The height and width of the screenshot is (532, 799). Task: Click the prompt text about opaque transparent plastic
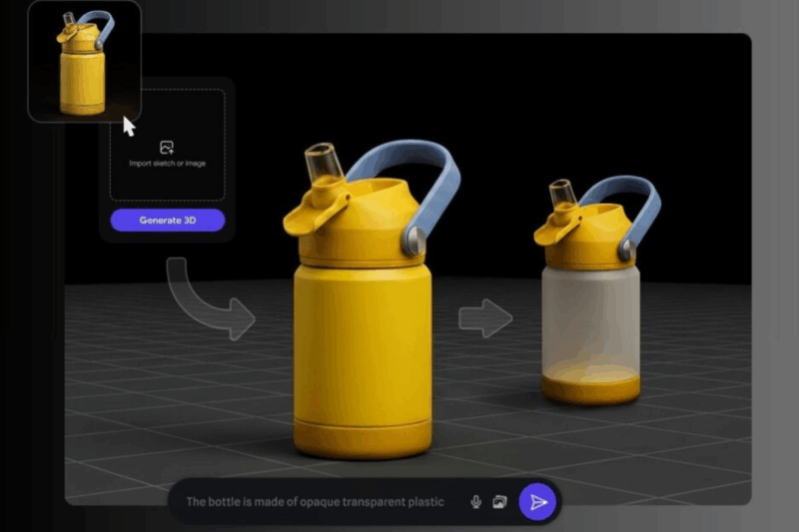click(315, 502)
